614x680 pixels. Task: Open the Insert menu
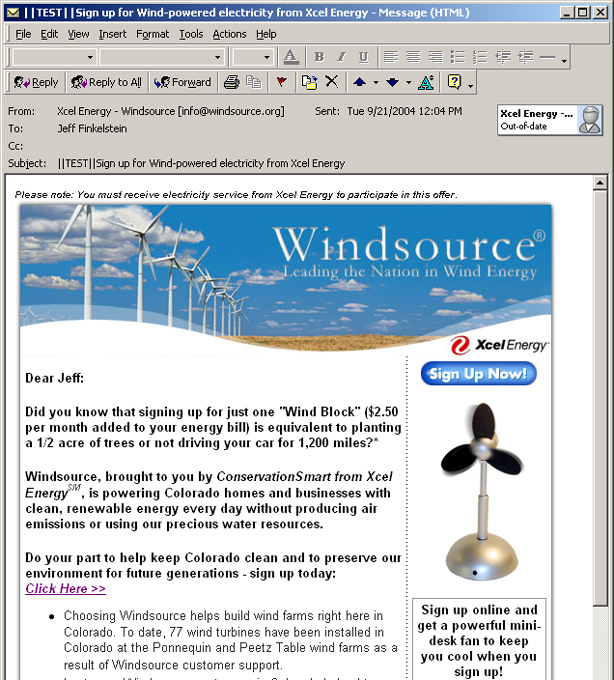coord(112,34)
